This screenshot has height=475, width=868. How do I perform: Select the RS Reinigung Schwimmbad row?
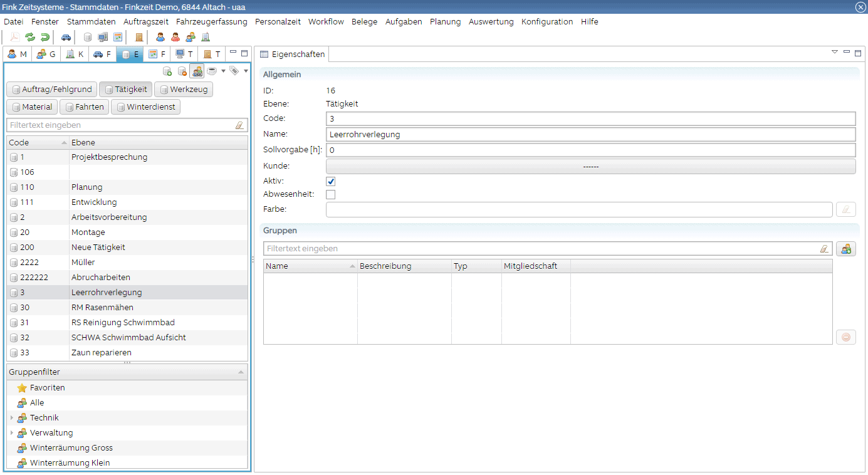[127, 323]
